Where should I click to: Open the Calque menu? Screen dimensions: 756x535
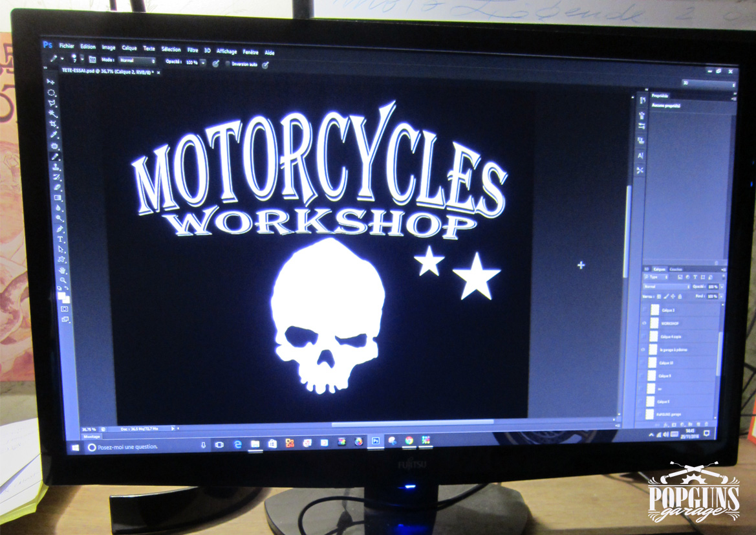pyautogui.click(x=129, y=49)
